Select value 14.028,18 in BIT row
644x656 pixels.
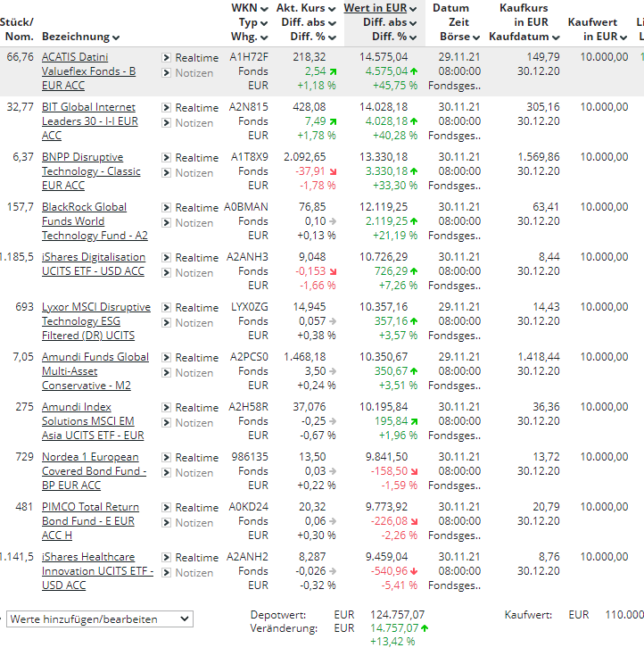pyautogui.click(x=384, y=107)
